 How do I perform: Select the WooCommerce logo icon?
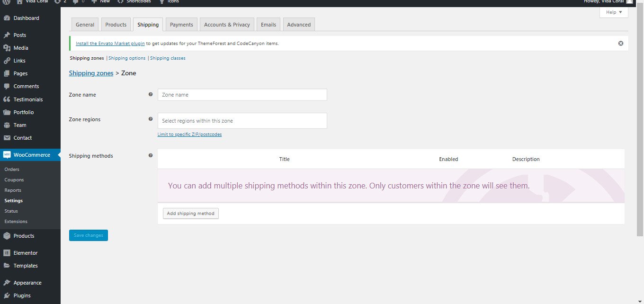tap(7, 155)
